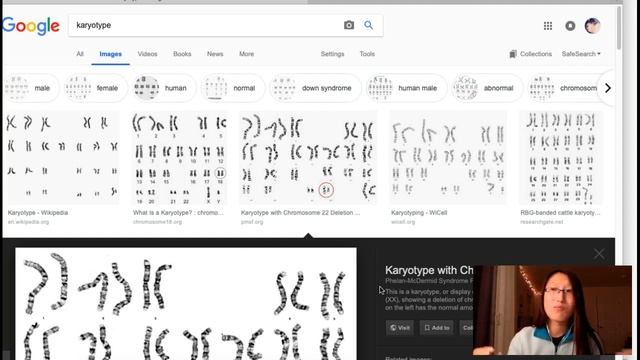
Task: Click the Add to button in preview
Action: coord(436,328)
